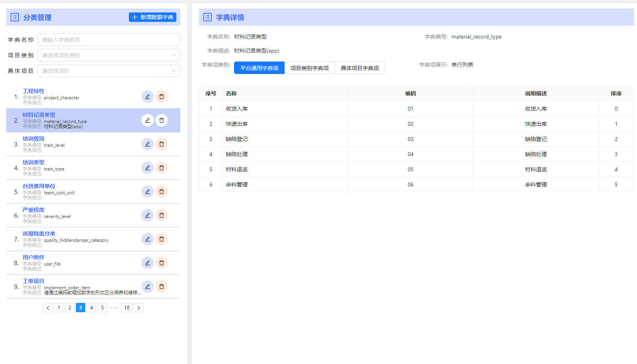Go to page 4 of list
Viewport: 637px width, 364px height.
(92, 308)
